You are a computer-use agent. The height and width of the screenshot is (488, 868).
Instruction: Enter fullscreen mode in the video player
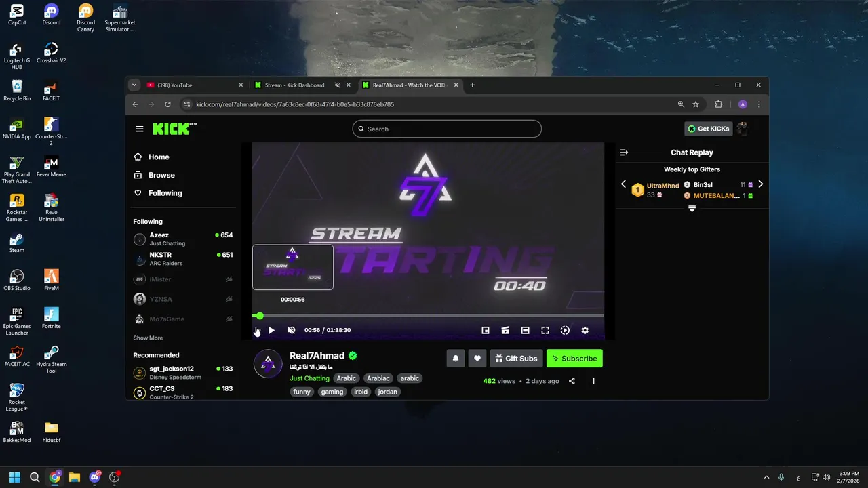coord(545,331)
